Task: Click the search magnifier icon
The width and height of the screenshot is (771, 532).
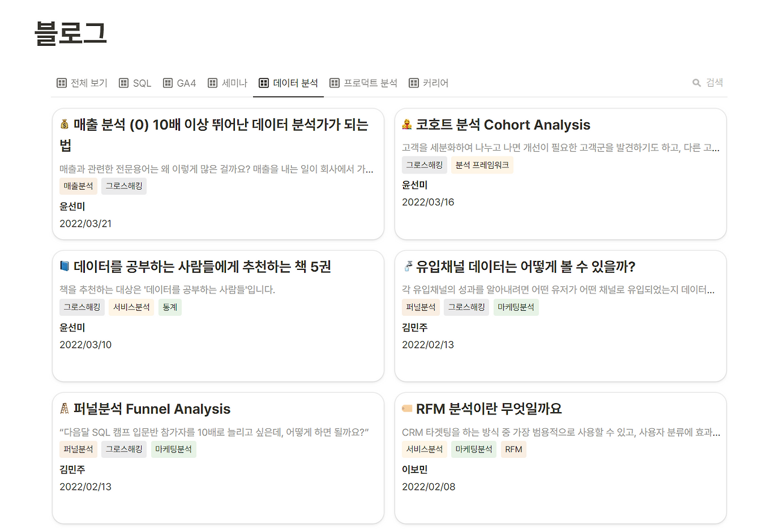Action: [696, 83]
